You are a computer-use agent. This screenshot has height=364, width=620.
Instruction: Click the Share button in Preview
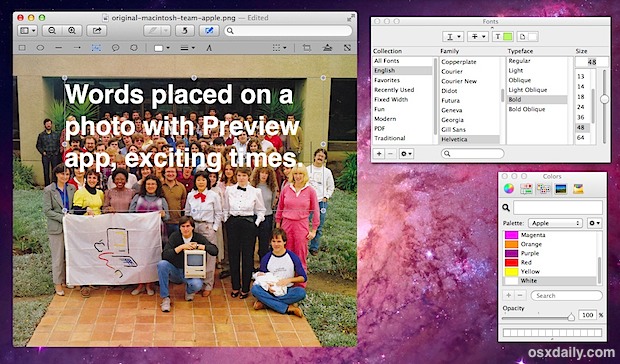tap(97, 30)
